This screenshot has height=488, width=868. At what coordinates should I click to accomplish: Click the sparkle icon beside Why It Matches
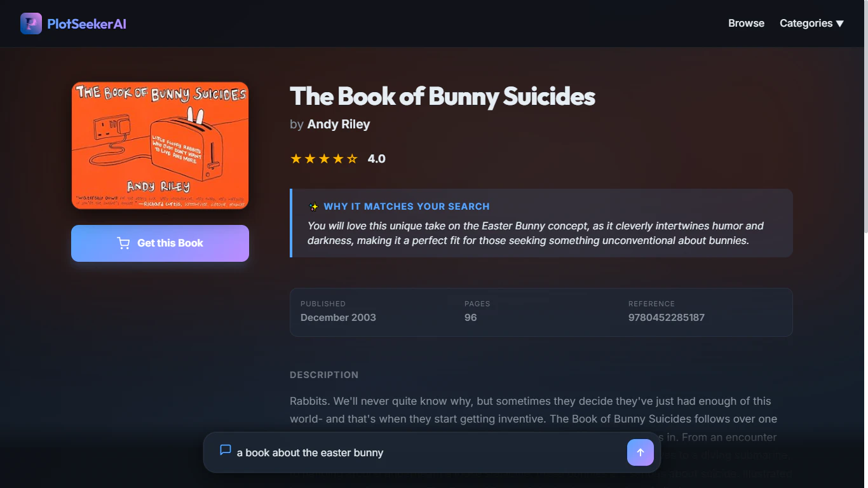(x=313, y=207)
